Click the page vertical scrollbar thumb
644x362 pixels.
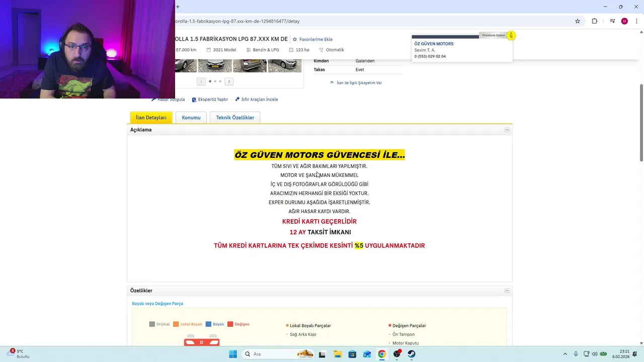[x=641, y=123]
